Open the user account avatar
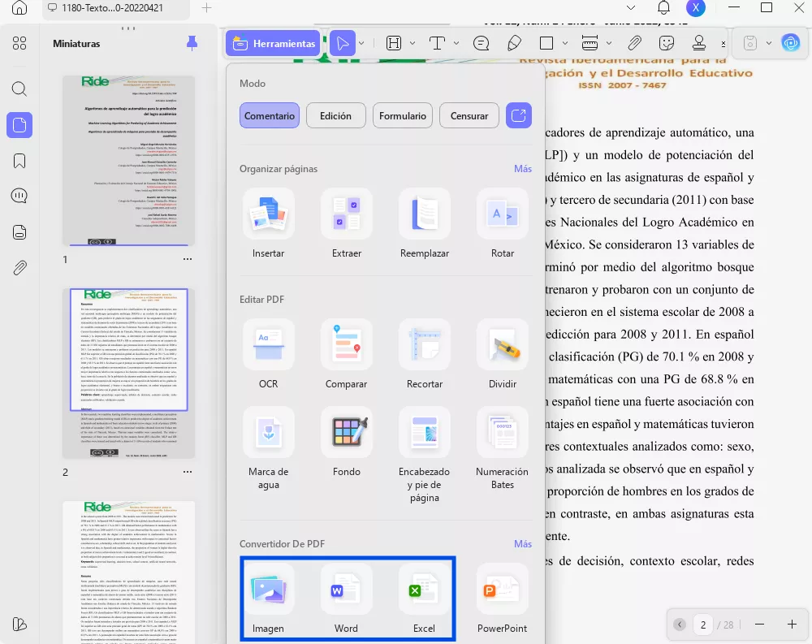The height and width of the screenshot is (644, 812). tap(696, 8)
